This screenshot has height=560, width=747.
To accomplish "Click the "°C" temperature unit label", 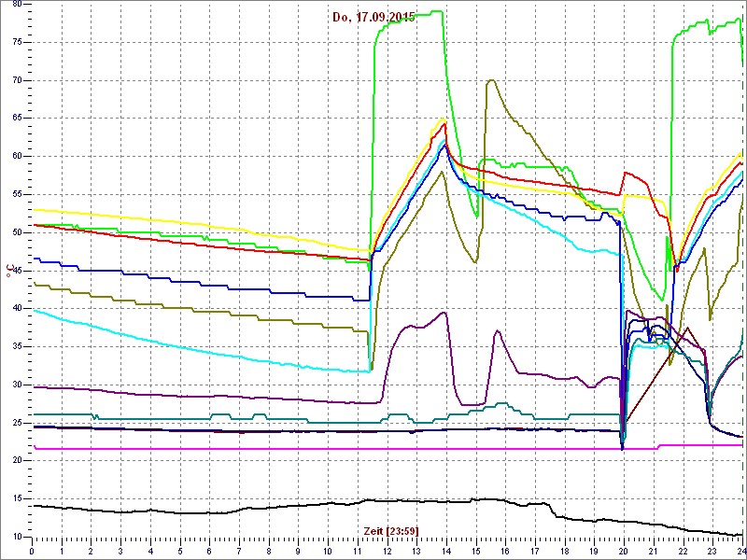I will [8, 271].
